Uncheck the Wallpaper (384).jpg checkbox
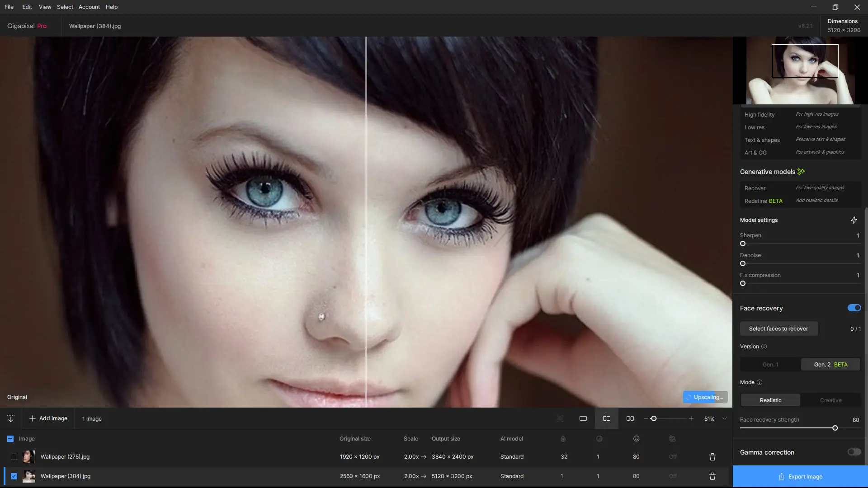This screenshot has width=868, height=488. coord(14,476)
